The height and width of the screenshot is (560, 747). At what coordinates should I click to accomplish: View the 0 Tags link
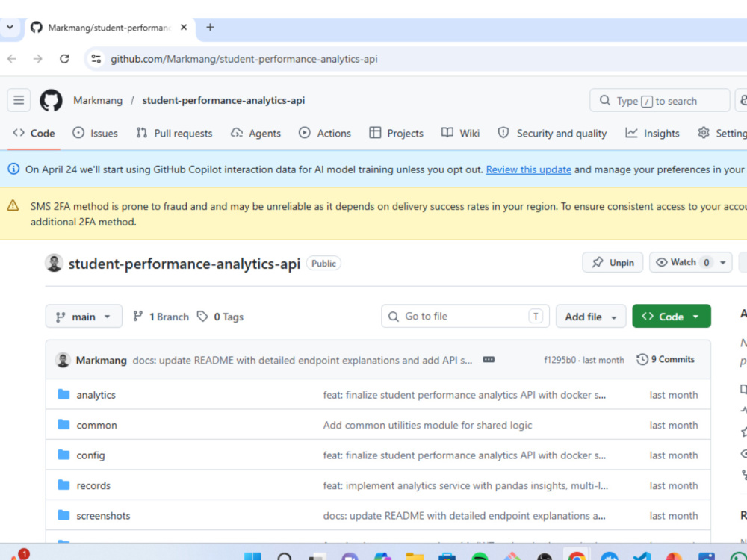coord(220,317)
